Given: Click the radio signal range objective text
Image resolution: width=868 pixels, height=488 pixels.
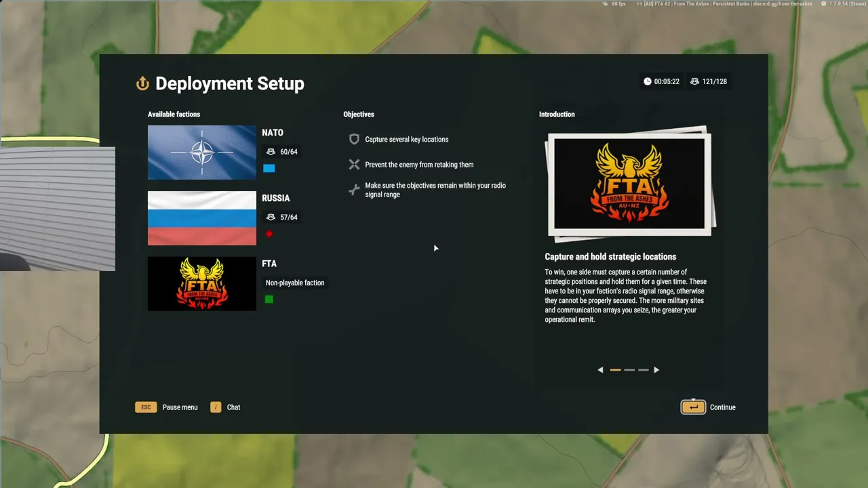Looking at the screenshot, I should 435,190.
